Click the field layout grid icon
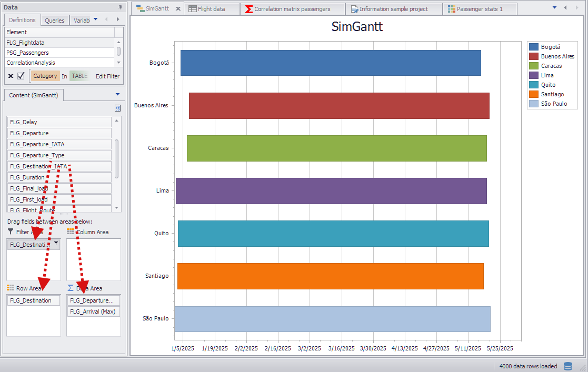 [117, 108]
